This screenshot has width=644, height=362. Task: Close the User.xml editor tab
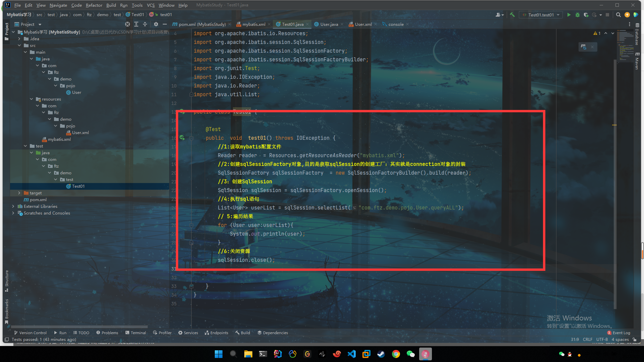coord(376,24)
